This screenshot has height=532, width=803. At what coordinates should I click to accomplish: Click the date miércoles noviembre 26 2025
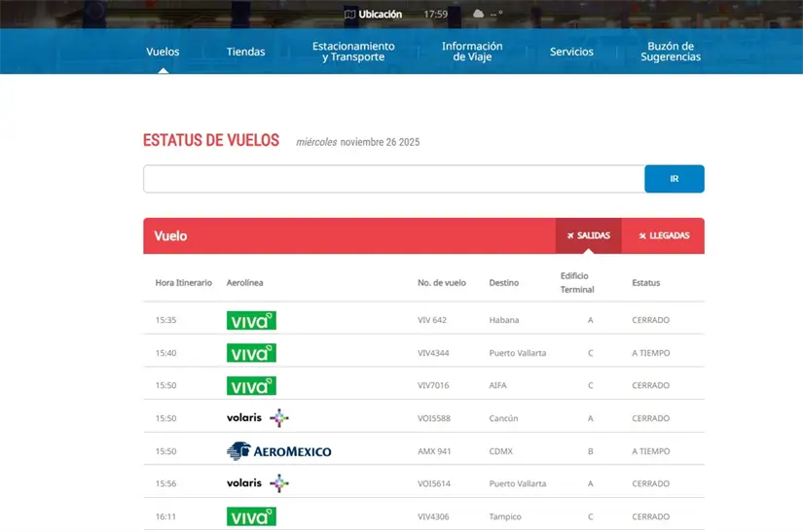click(x=357, y=142)
